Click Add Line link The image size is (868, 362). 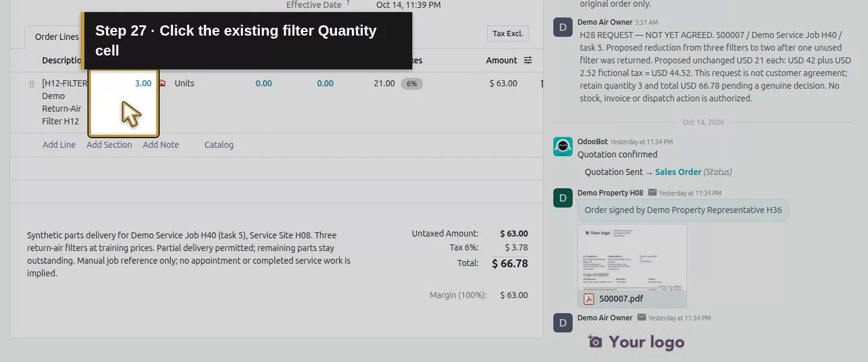tap(59, 145)
